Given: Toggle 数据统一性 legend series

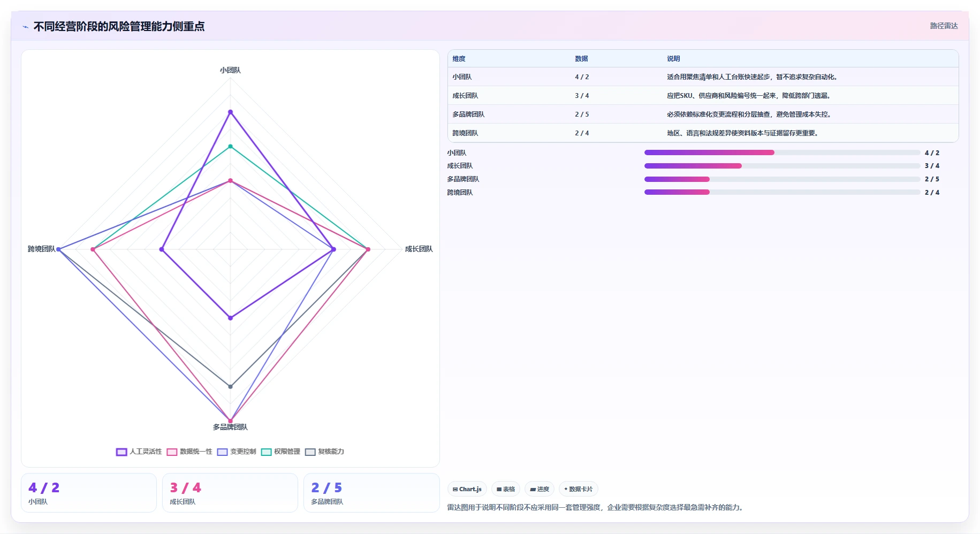Looking at the screenshot, I should pos(189,452).
